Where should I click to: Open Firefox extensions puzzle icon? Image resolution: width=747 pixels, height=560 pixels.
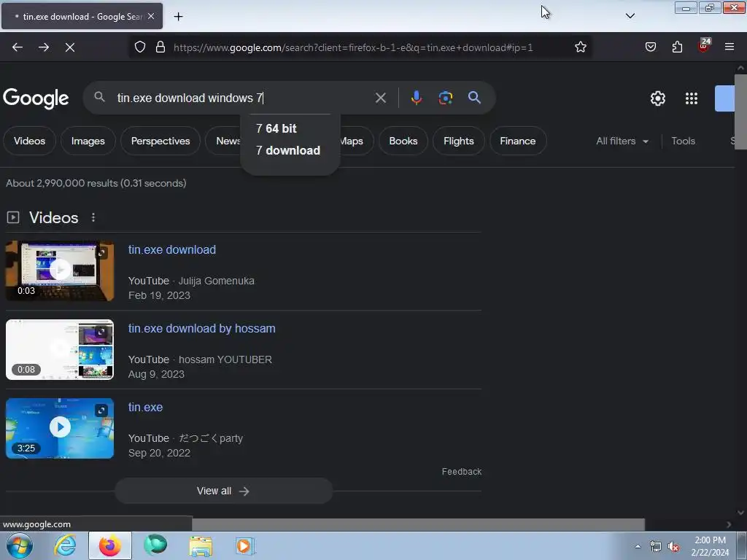[x=677, y=47]
